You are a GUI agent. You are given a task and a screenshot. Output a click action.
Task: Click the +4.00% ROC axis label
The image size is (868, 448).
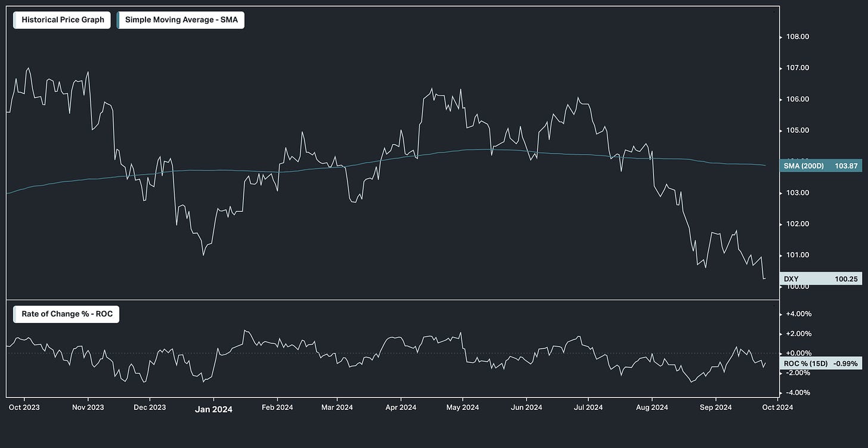tap(800, 314)
